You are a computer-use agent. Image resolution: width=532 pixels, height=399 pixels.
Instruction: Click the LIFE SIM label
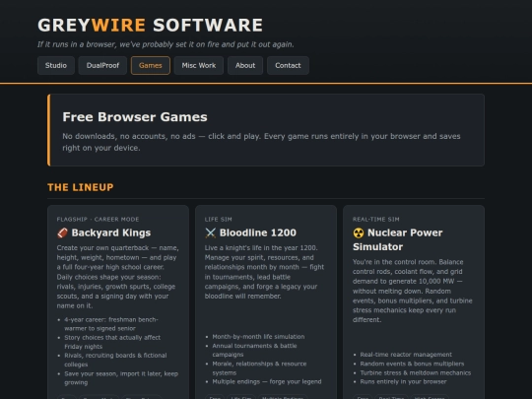tap(219, 219)
